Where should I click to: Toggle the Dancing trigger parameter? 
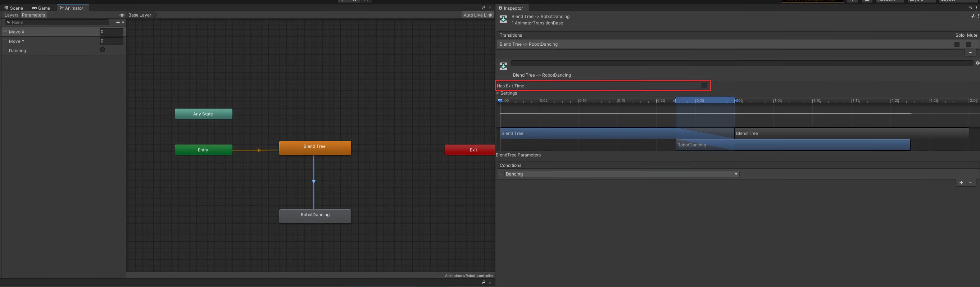pyautogui.click(x=102, y=50)
